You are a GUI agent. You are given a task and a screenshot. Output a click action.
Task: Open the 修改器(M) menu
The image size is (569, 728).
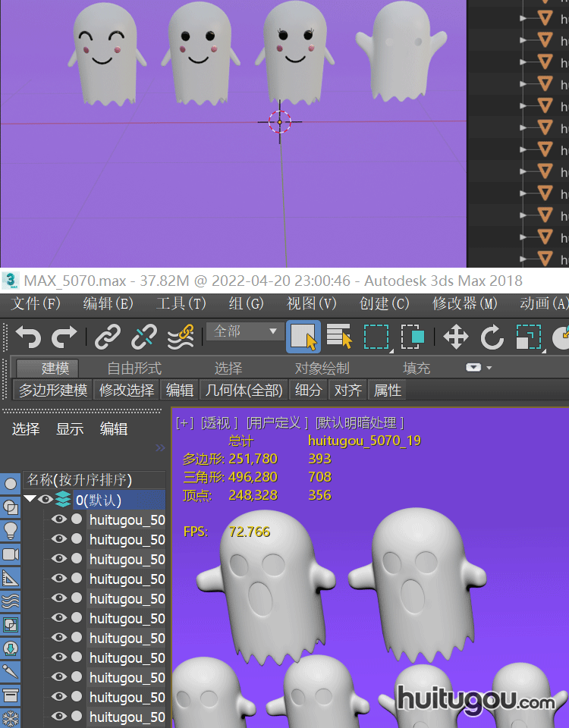464,303
